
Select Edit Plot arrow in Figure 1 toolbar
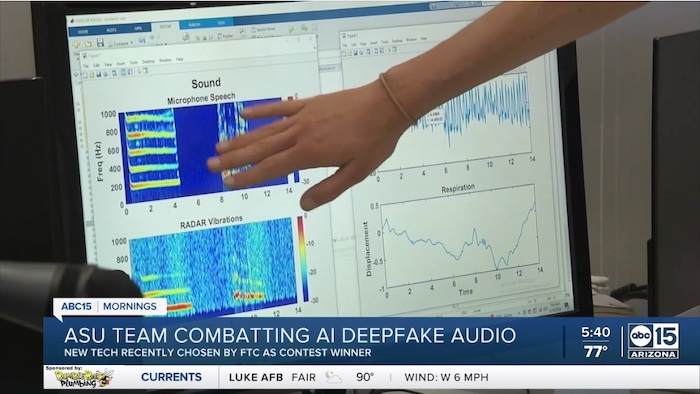point(139,71)
